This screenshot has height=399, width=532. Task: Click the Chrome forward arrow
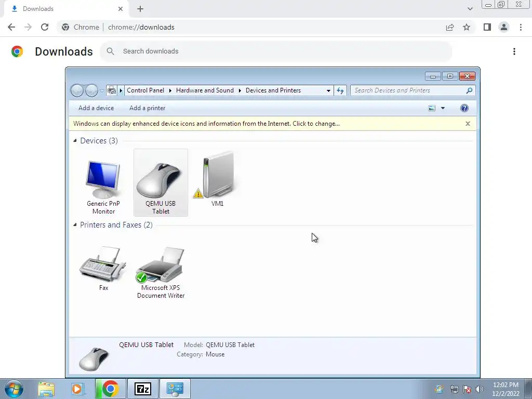click(28, 27)
